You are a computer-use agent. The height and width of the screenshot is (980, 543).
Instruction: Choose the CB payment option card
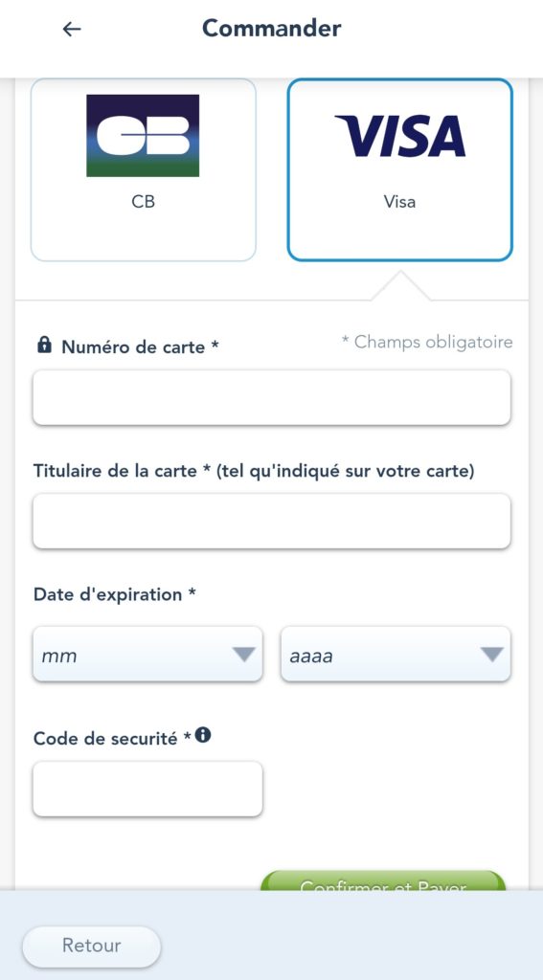(x=144, y=169)
